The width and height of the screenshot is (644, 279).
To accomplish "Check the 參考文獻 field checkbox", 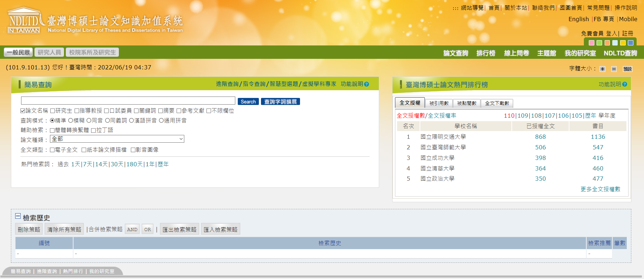I will [179, 111].
